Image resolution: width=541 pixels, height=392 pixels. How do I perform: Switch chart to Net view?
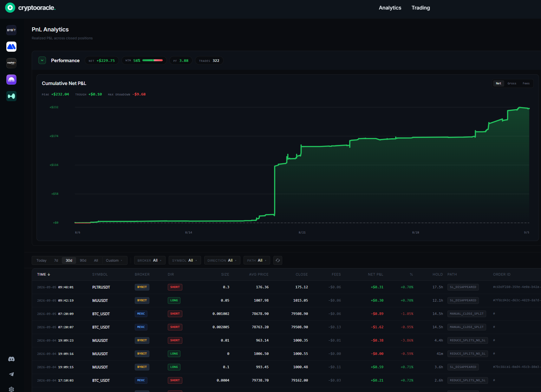click(499, 83)
